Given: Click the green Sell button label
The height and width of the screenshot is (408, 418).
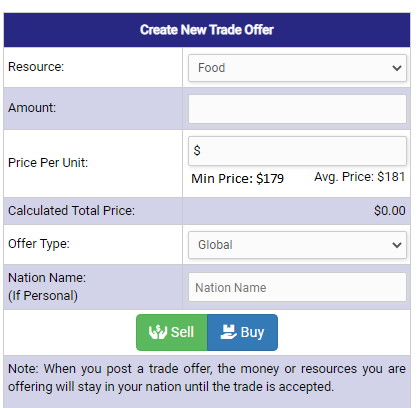Looking at the screenshot, I should (182, 332).
